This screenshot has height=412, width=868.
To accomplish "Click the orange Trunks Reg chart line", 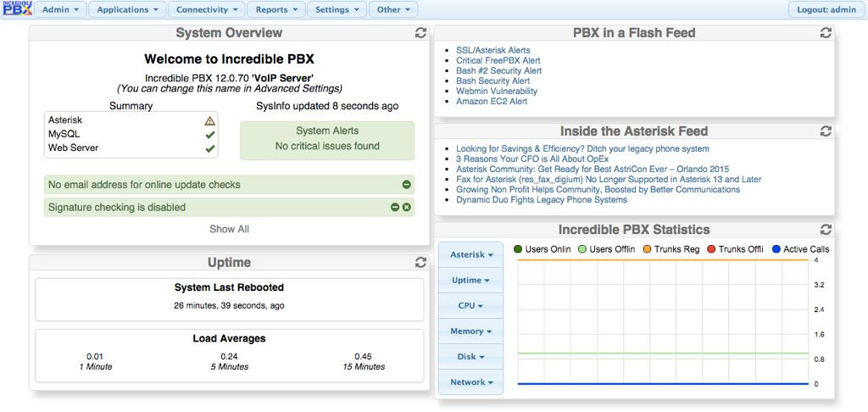I will pyautogui.click(x=663, y=259).
